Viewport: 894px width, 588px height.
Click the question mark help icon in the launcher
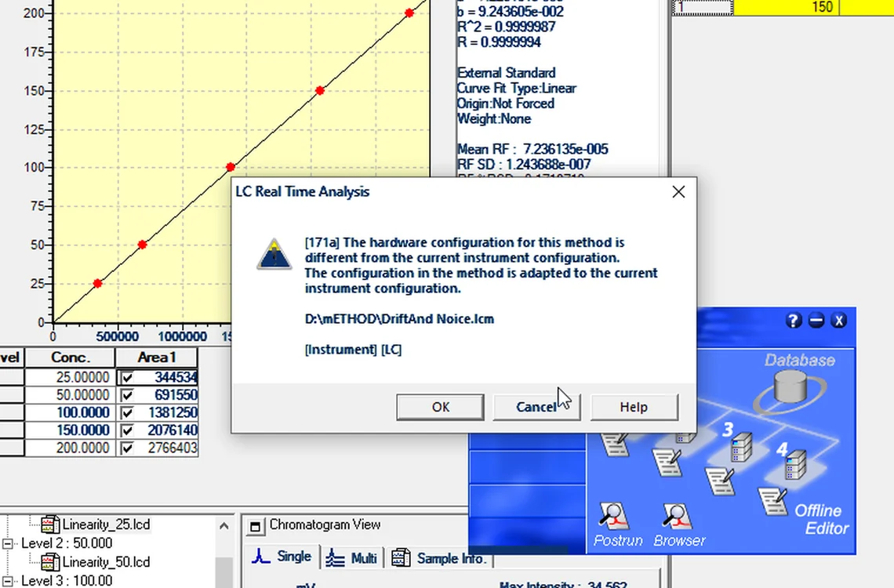coord(793,321)
